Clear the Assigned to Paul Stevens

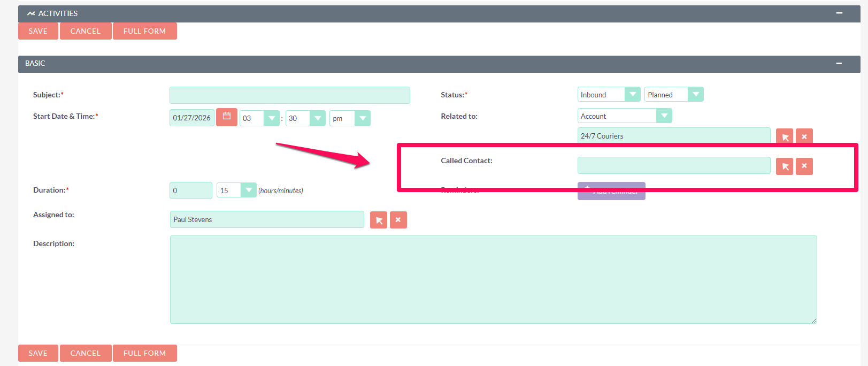pos(398,220)
